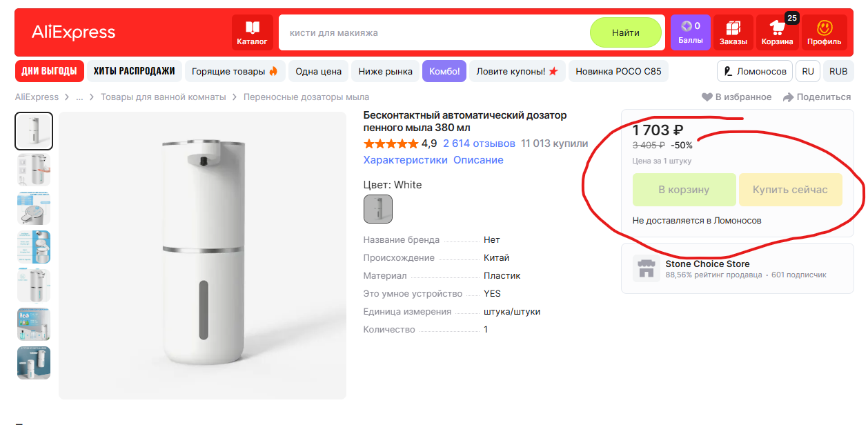This screenshot has height=425, width=868.
Task: Open the RUB currency selector
Action: click(x=838, y=71)
